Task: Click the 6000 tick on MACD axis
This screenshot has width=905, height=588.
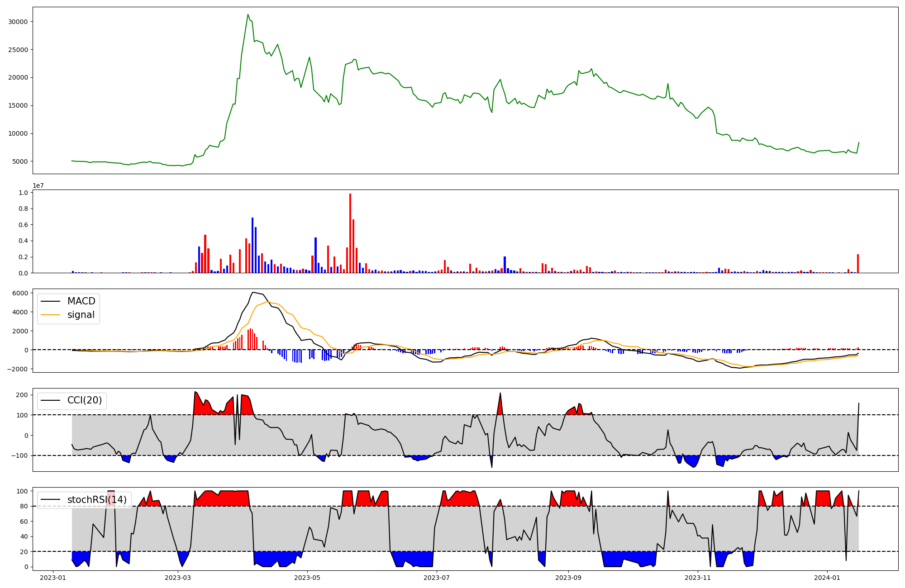Action: [20, 293]
